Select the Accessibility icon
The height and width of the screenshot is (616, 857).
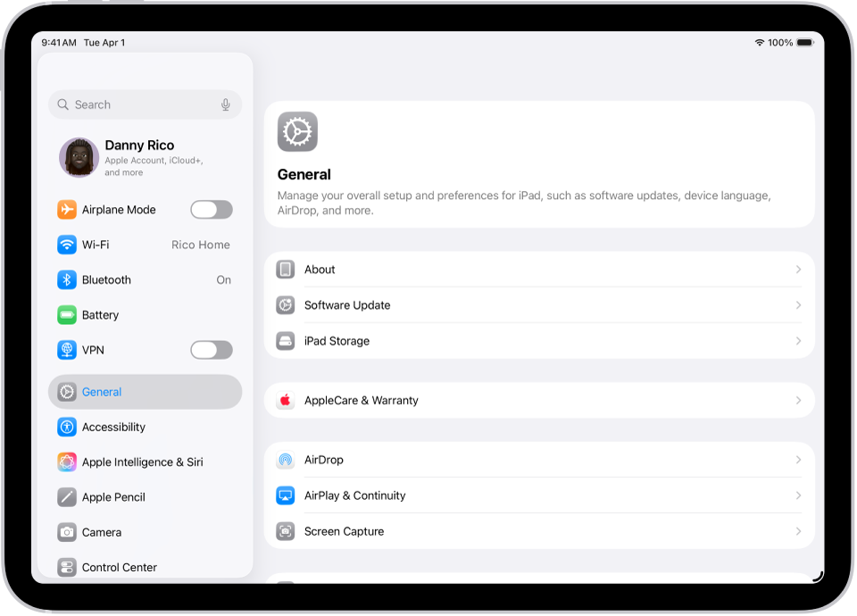[67, 427]
